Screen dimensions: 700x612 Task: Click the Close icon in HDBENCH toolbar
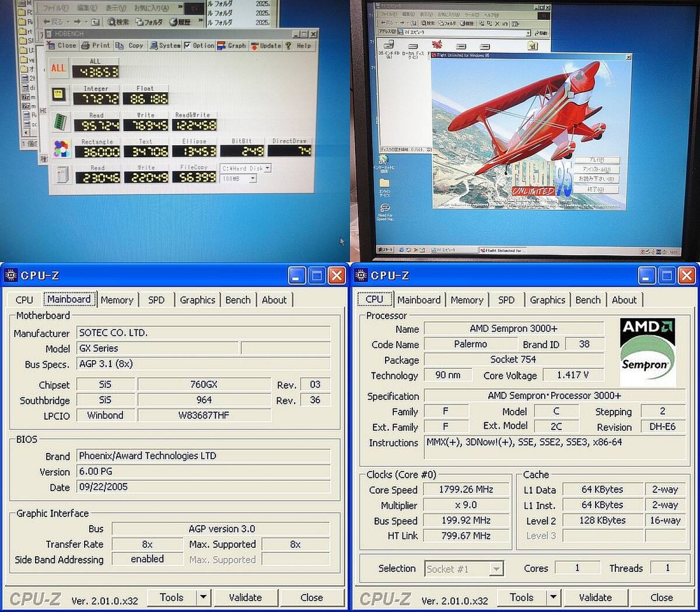click(51, 45)
